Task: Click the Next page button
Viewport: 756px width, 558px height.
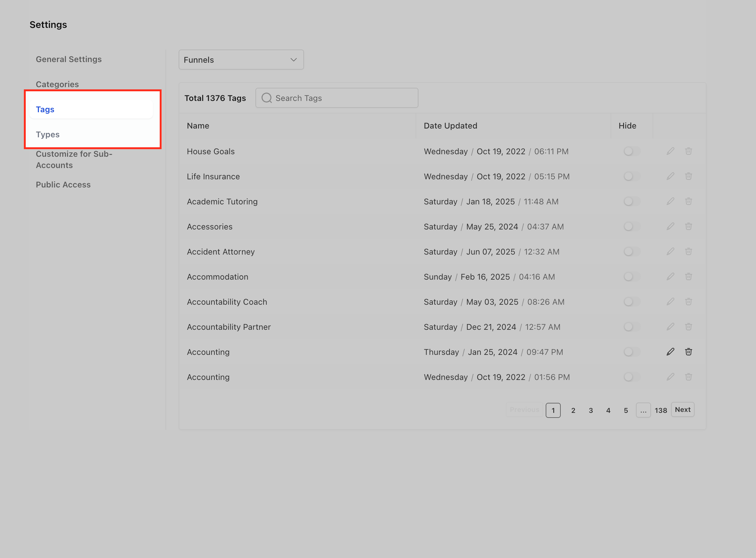Action: [x=682, y=409]
